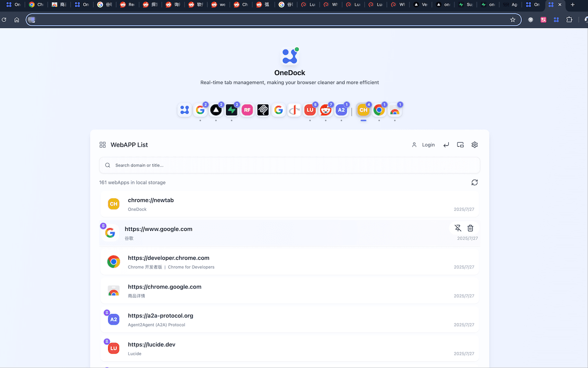The image size is (588, 368).
Task: Click the search magnifier in the search bar
Action: click(107, 165)
